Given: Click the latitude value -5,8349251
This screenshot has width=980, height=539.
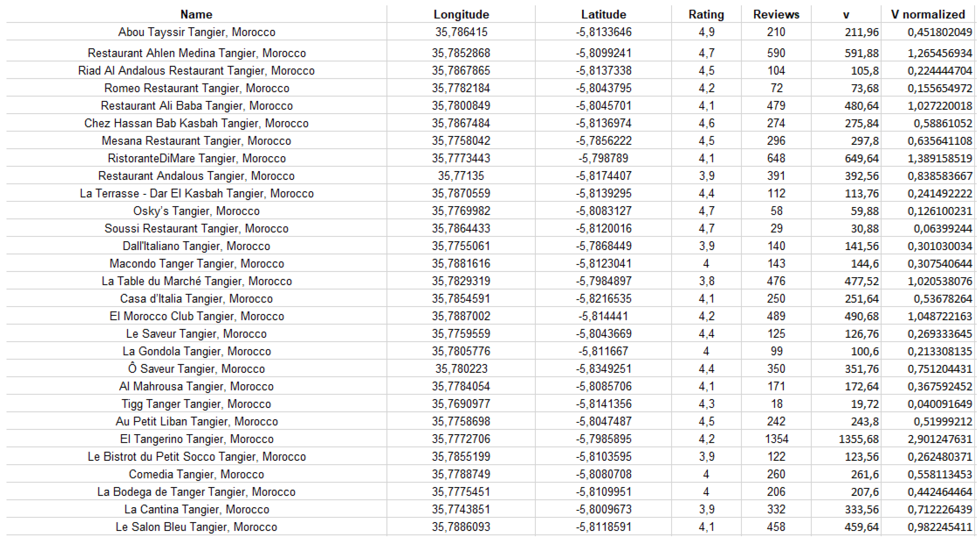Looking at the screenshot, I should 603,369.
